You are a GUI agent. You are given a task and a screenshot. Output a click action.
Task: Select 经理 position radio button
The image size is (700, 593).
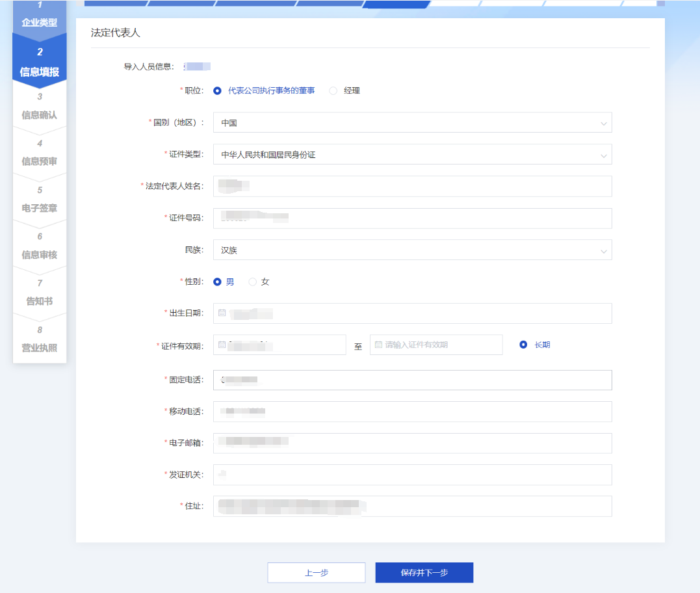point(333,91)
